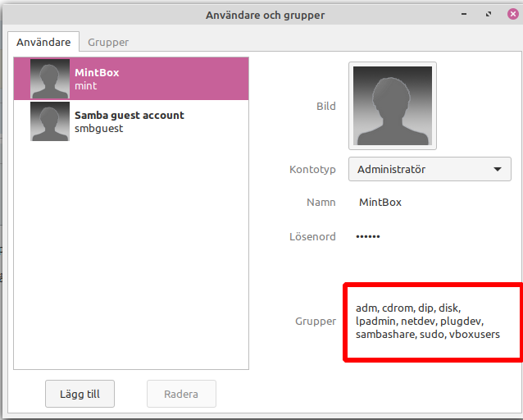Click the arrow on the Kontotyp combo box
Image resolution: width=523 pixels, height=420 pixels.
tap(497, 170)
